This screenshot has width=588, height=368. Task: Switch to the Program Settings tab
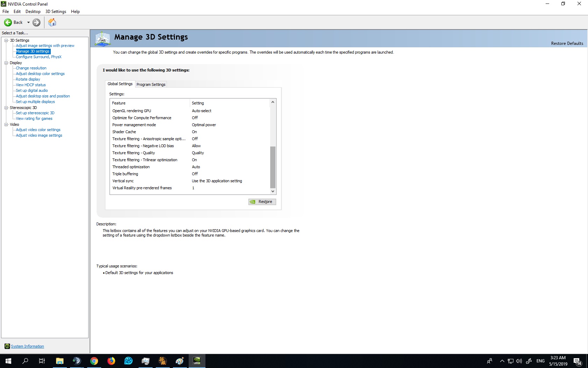pos(151,84)
